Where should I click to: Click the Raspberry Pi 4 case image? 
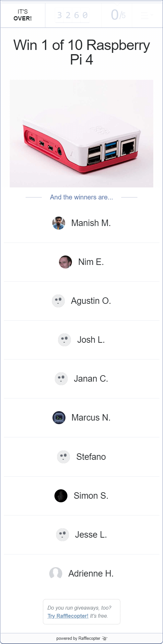point(81,134)
